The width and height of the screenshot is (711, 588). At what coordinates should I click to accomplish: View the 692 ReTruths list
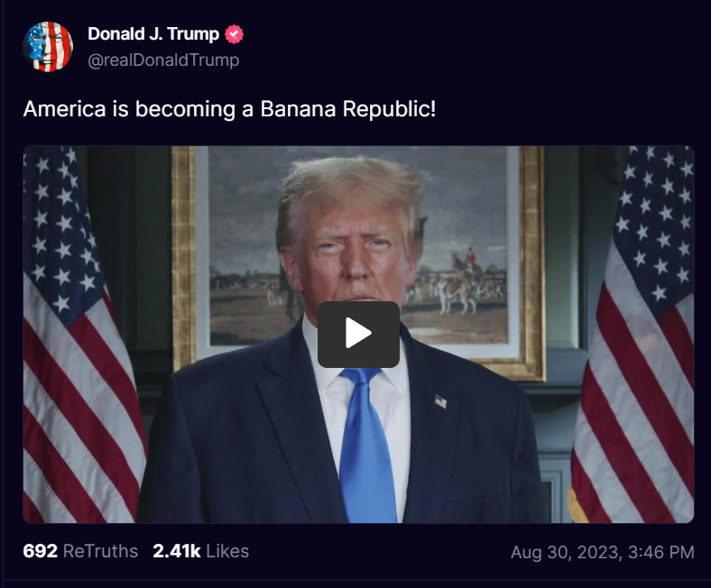pos(80,551)
